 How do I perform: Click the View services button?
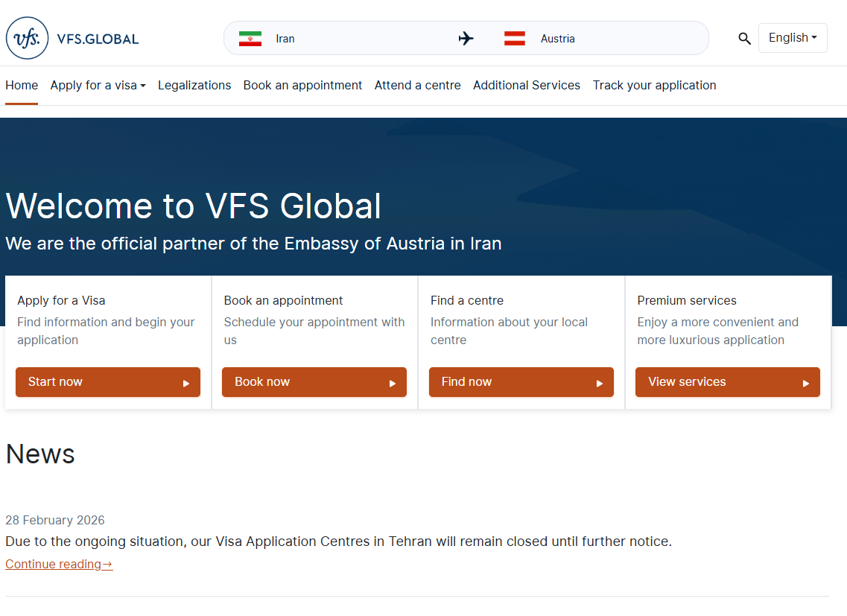tap(728, 382)
